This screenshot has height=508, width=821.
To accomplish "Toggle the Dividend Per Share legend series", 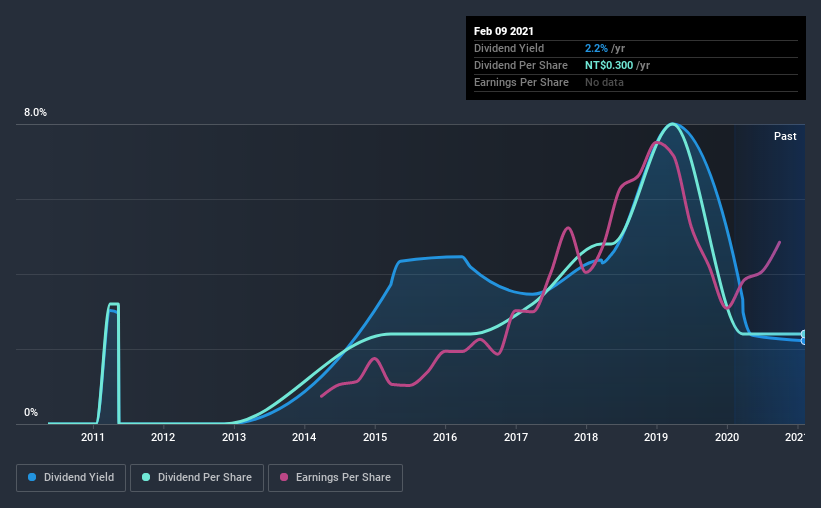I will 197,478.
